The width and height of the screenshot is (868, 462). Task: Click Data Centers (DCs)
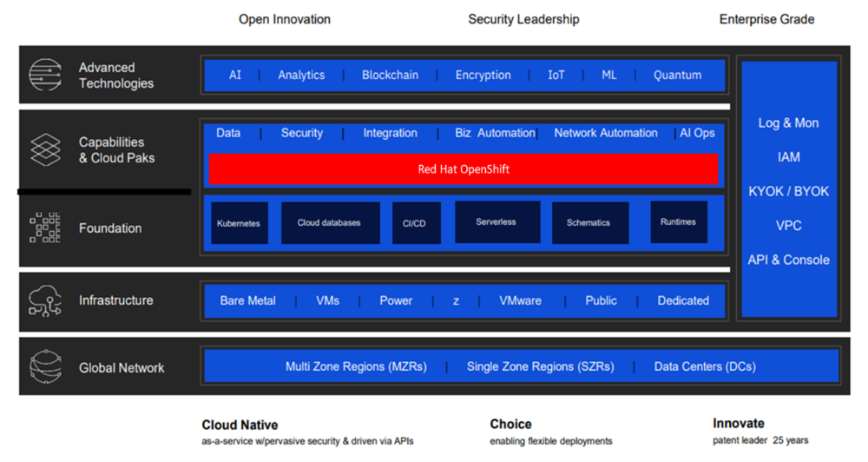click(x=705, y=366)
